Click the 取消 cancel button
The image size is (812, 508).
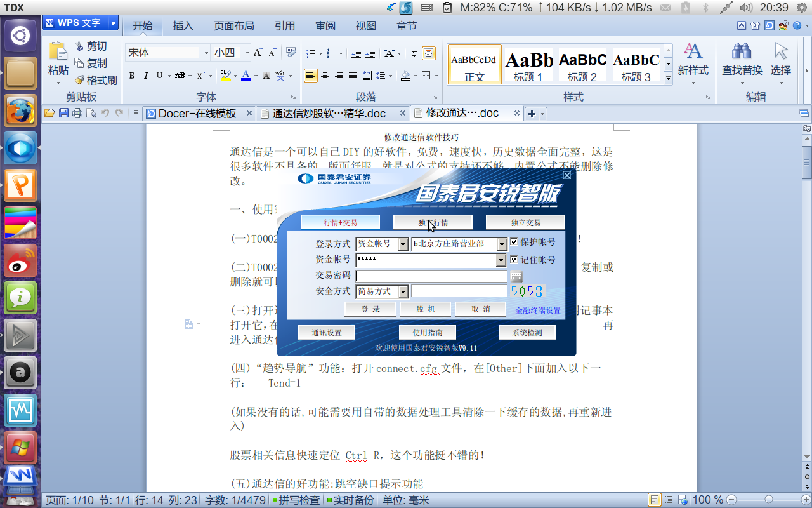(481, 309)
